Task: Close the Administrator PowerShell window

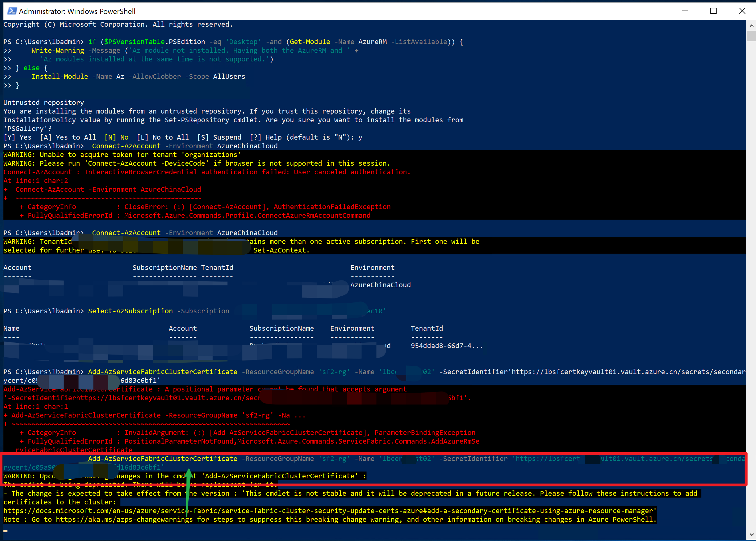Action: (x=742, y=11)
